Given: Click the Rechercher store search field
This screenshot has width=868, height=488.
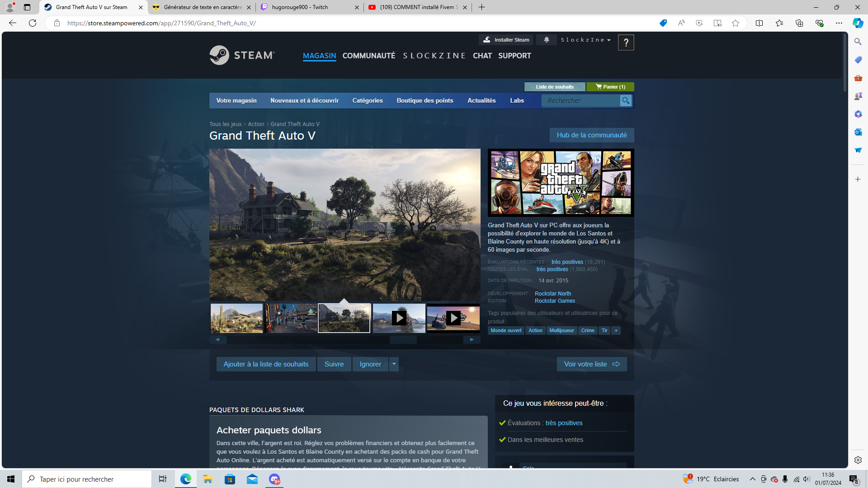Looking at the screenshot, I should (x=581, y=101).
